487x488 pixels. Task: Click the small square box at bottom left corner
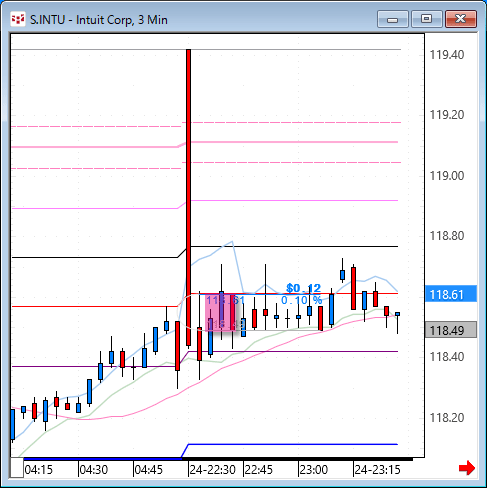[17, 468]
